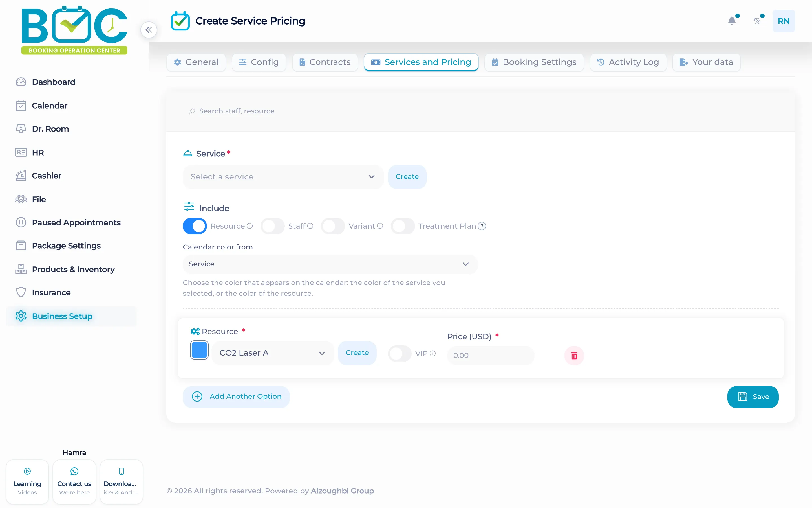The width and height of the screenshot is (812, 508).
Task: Enable the Variant include toggle
Action: click(x=333, y=226)
